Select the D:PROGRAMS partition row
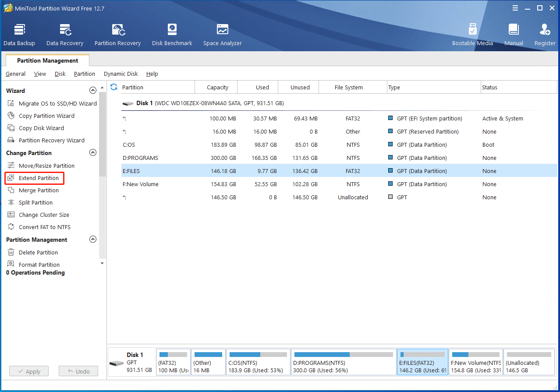 [x=339, y=158]
